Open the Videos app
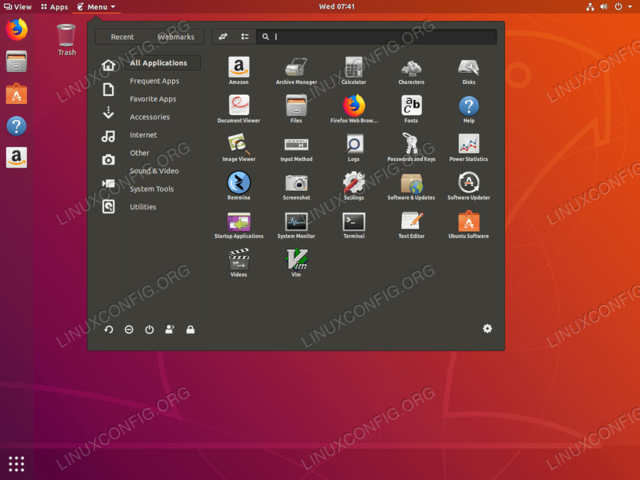Image resolution: width=640 pixels, height=480 pixels. 239,263
